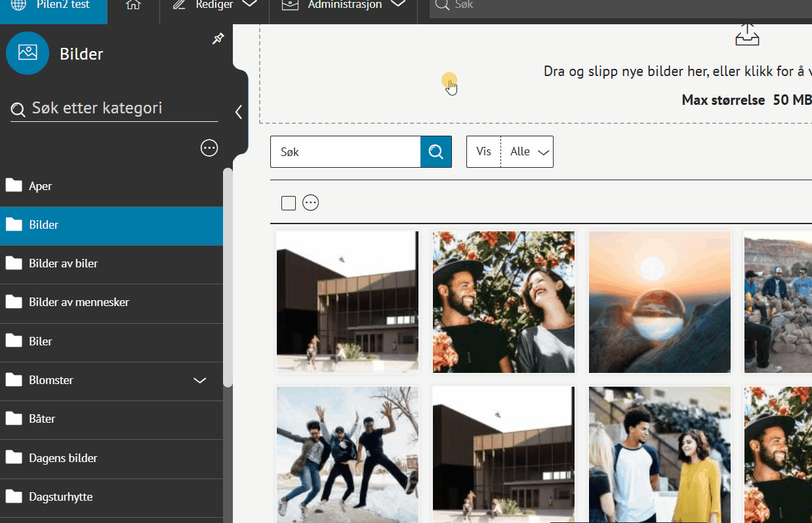Select the sunset glass ball thumbnail
The height and width of the screenshot is (523, 812).
(x=659, y=301)
